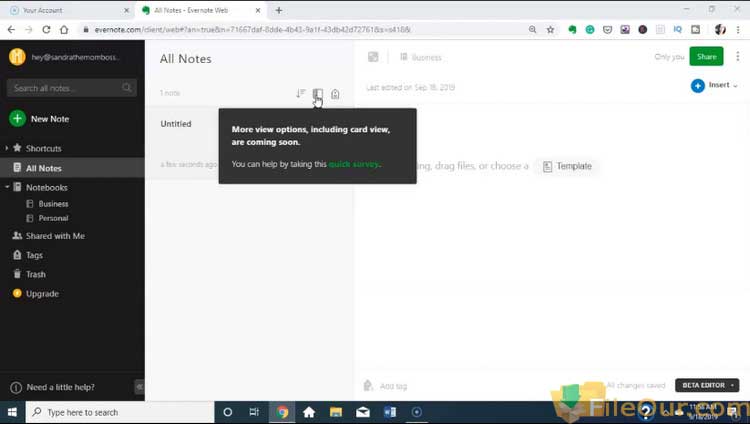The height and width of the screenshot is (424, 750).
Task: Collapse the sidebar with the arrow button
Action: coord(139,387)
